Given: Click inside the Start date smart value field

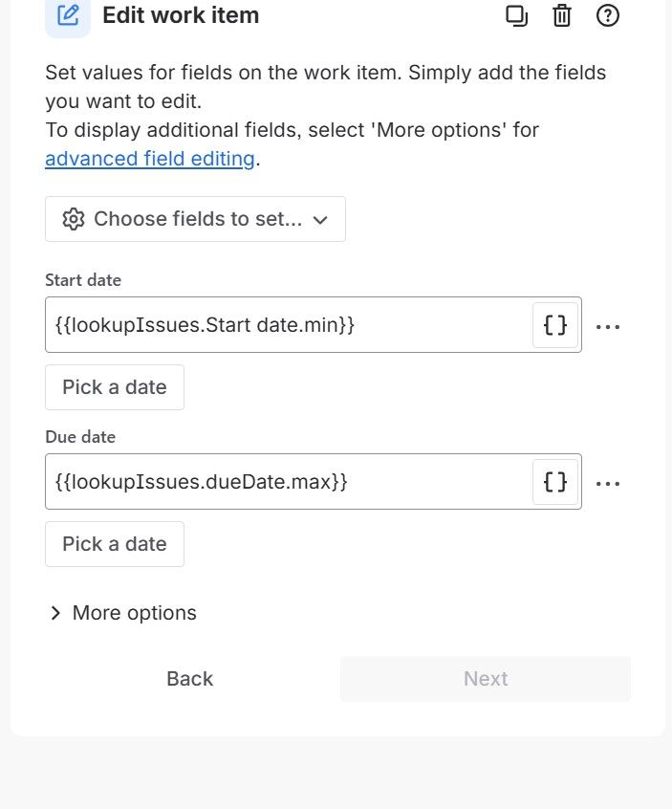Looking at the screenshot, I should click(239, 325).
